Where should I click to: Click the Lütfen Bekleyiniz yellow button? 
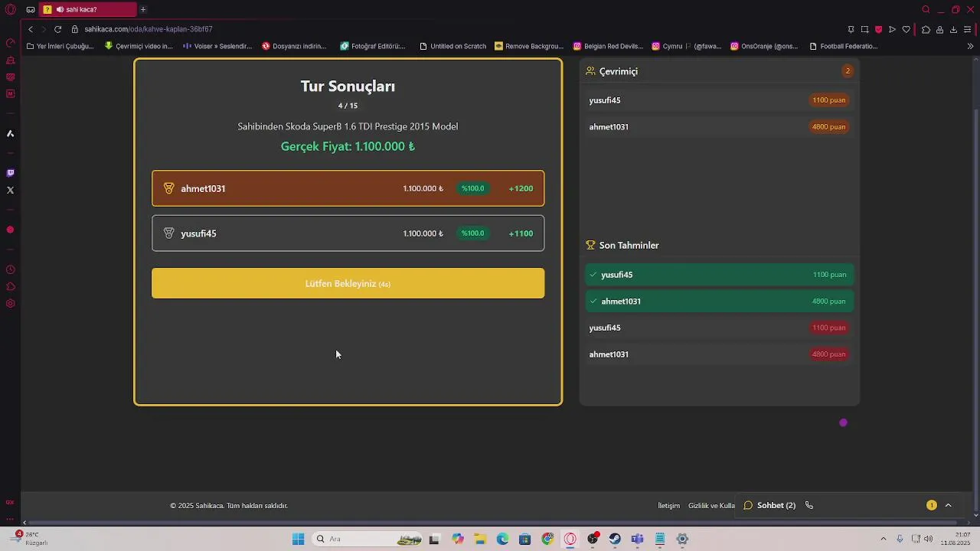348,283
